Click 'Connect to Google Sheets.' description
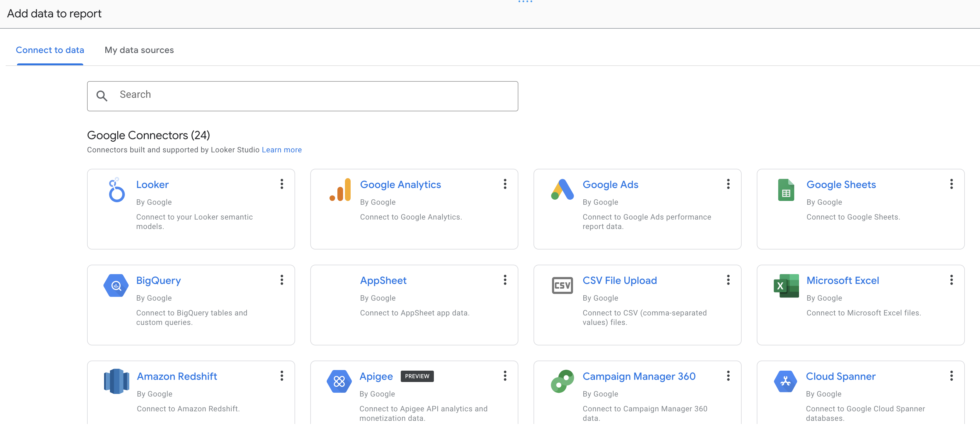 (x=853, y=217)
